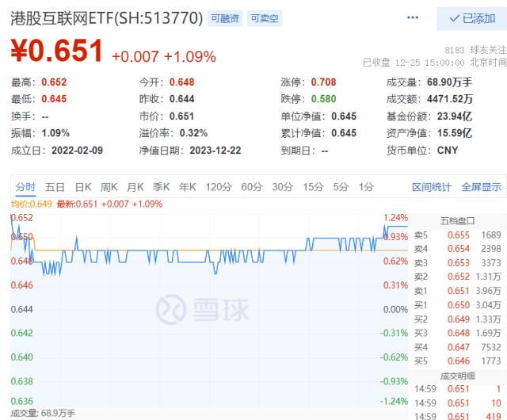Click the 五档盘口 panel header
Screen dimensions: 507x420
coord(457,221)
